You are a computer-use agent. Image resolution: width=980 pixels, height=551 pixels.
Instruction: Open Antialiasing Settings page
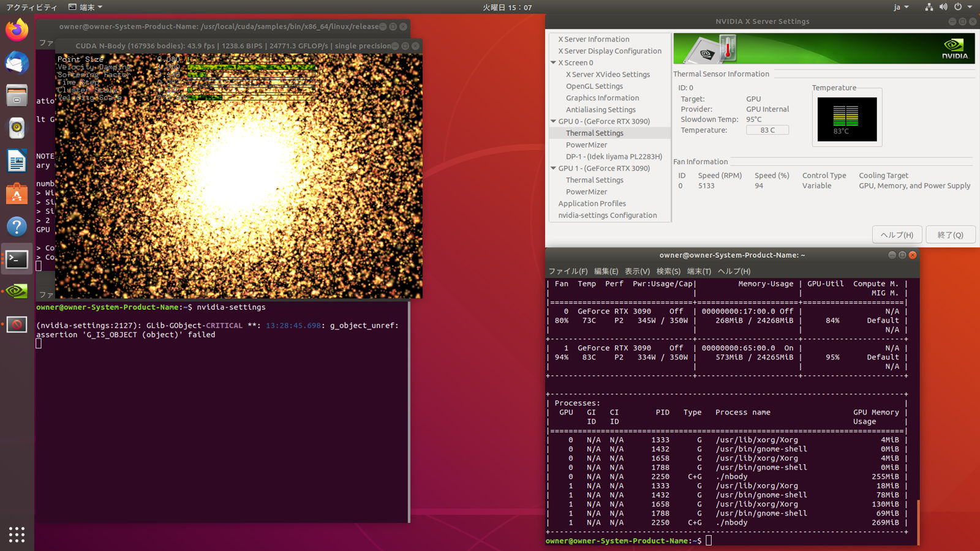coord(600,110)
